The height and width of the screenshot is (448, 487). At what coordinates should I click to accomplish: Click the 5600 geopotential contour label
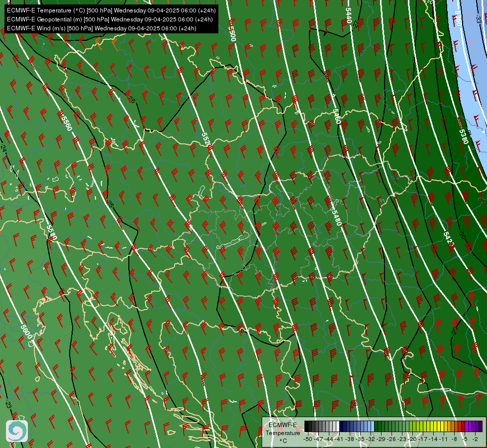click(x=26, y=332)
